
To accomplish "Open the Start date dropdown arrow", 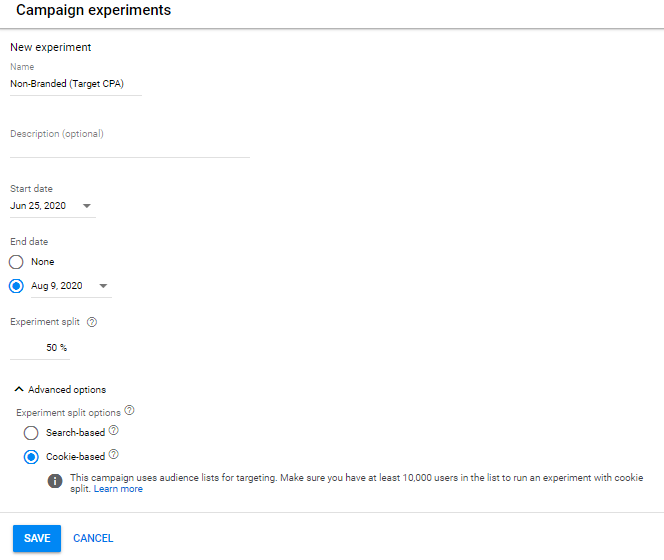I will (x=87, y=206).
